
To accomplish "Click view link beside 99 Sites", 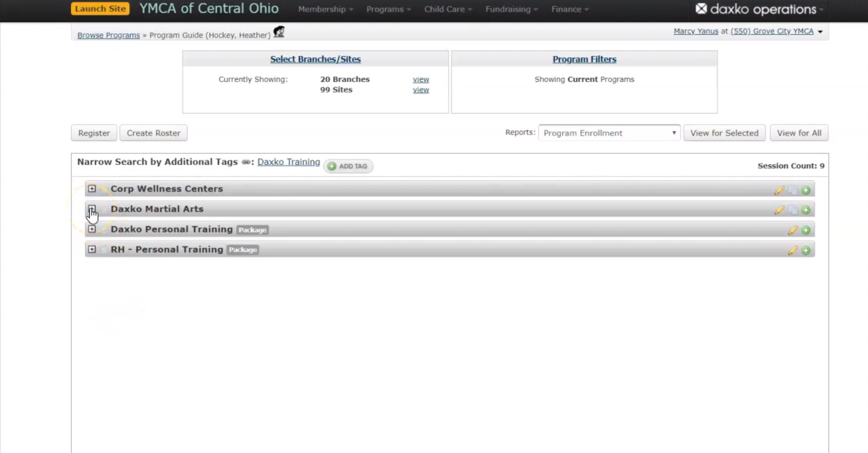I will pos(421,90).
